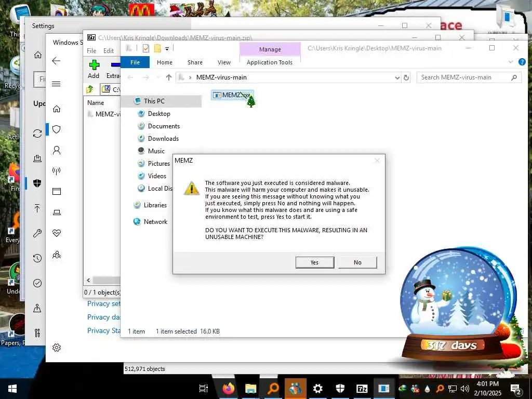Open Settings gear on taskbar
The width and height of the screenshot is (532, 399).
click(x=317, y=389)
